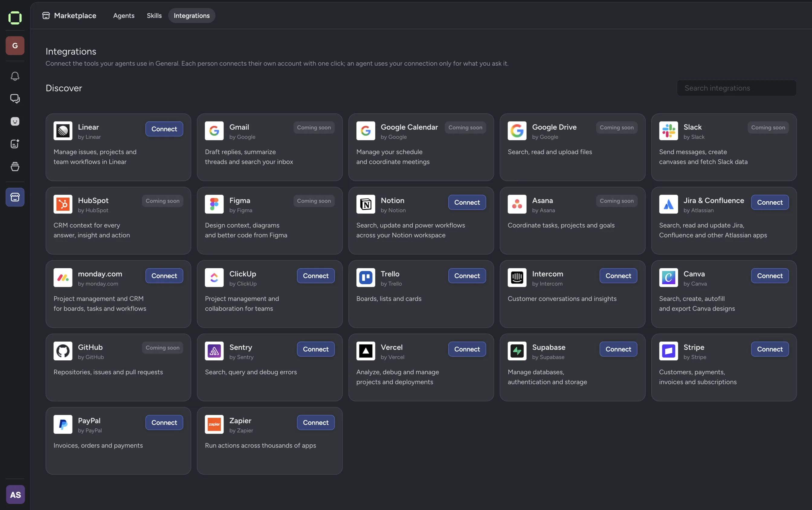Click the "Boards, lists and cards" description
Image resolution: width=812 pixels, height=510 pixels.
[389, 298]
